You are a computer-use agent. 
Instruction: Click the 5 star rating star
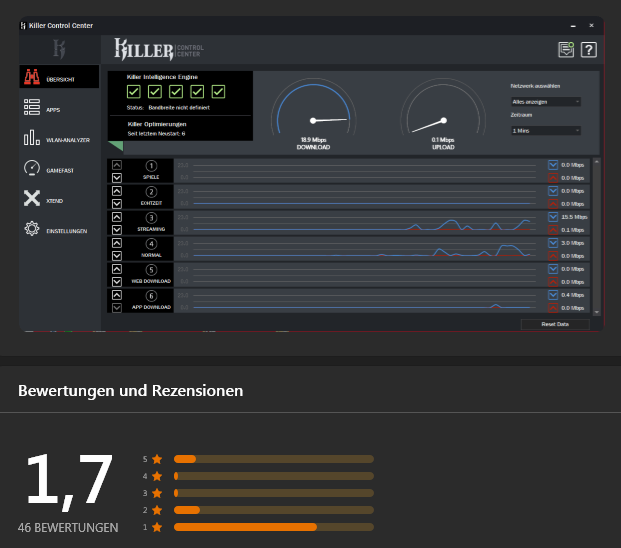[157, 459]
